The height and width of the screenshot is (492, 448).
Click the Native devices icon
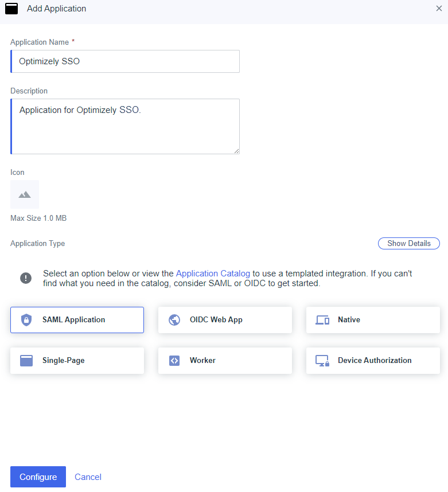point(322,320)
